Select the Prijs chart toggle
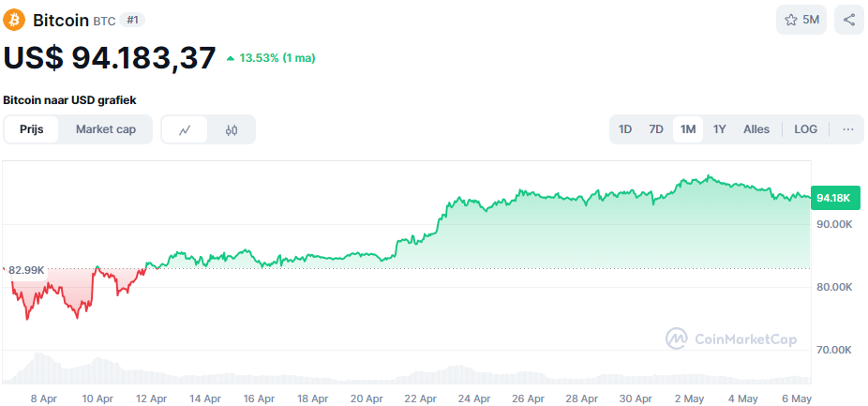Screen dimensions: 868x406 pyautogui.click(x=32, y=129)
